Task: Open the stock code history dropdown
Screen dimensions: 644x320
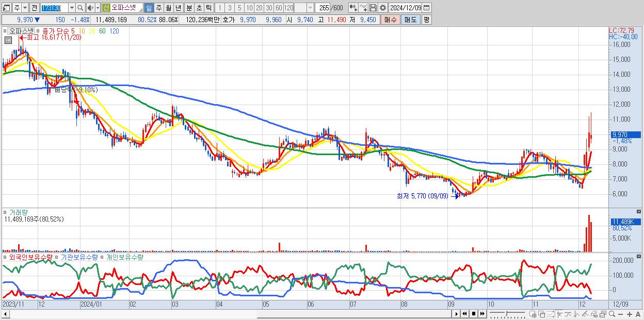Action: coord(72,8)
